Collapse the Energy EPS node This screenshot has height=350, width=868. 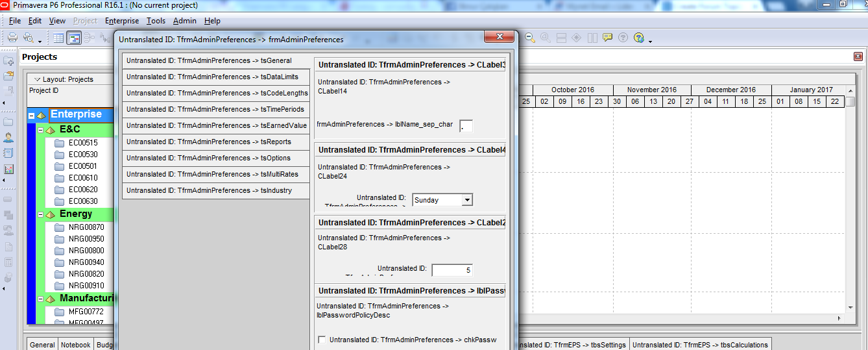[x=40, y=215]
